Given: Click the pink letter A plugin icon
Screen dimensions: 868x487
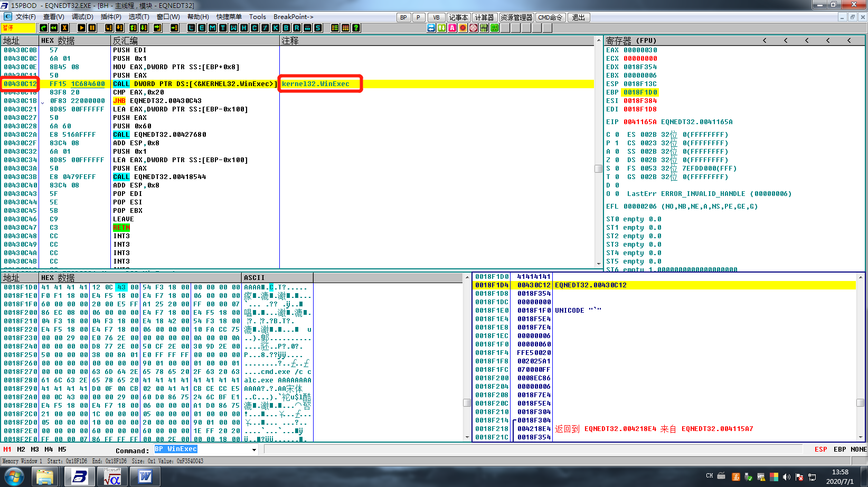Looking at the screenshot, I should [452, 28].
